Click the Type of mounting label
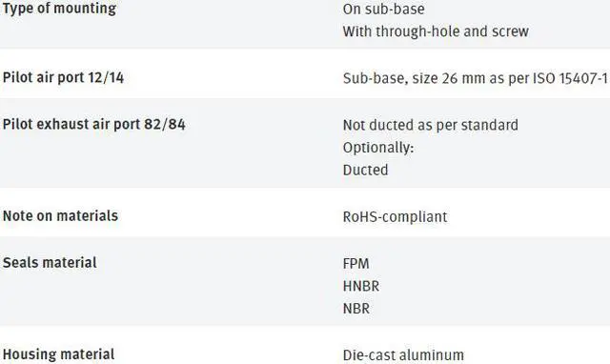The image size is (610, 364). 59,9
